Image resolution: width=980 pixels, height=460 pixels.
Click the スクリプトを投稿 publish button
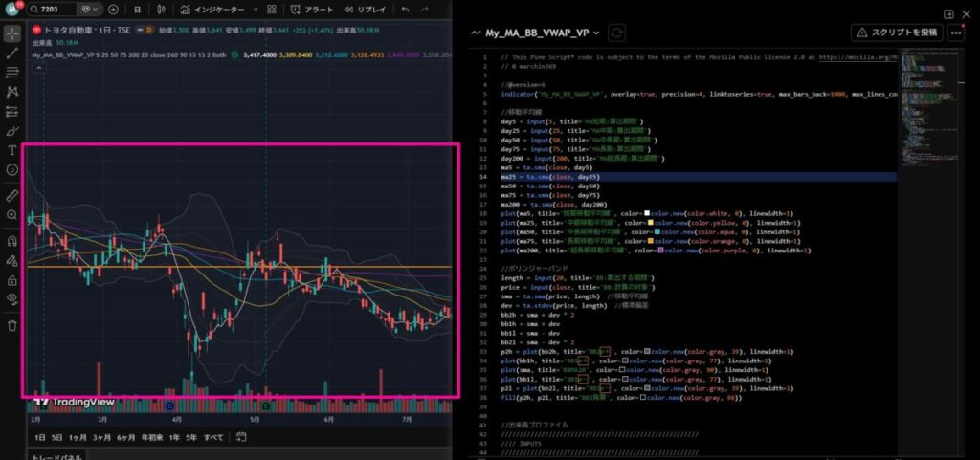tap(897, 33)
